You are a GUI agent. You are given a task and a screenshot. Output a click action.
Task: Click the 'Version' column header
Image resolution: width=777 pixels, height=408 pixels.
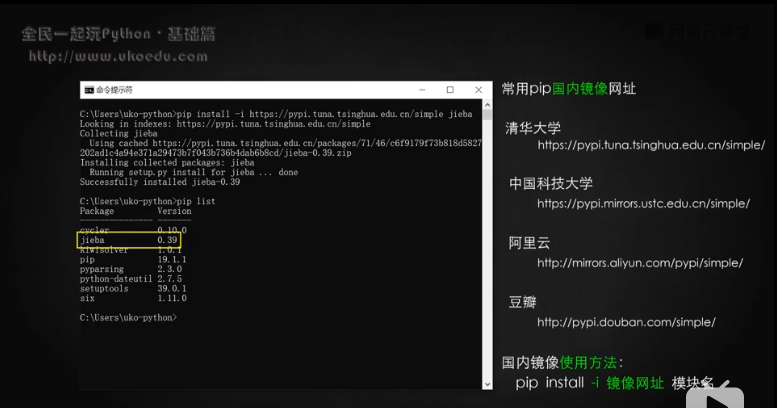[x=174, y=211]
